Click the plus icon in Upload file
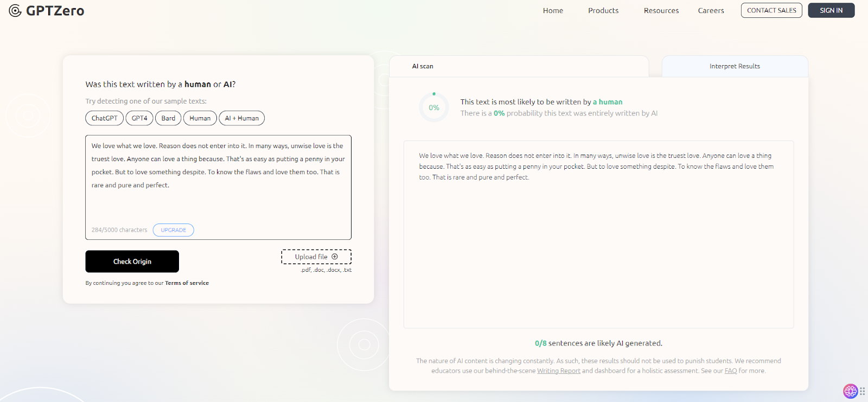 click(335, 257)
